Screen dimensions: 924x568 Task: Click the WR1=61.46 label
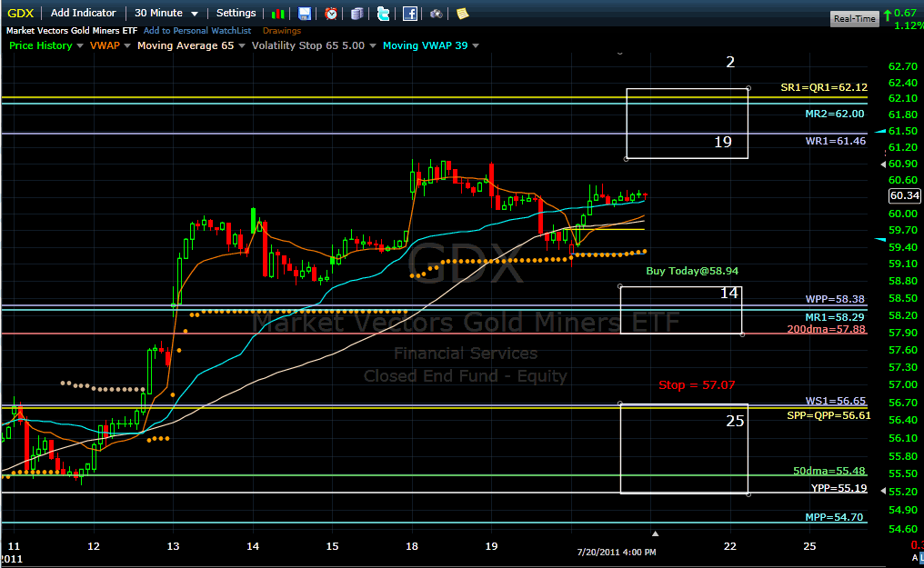pyautogui.click(x=836, y=141)
